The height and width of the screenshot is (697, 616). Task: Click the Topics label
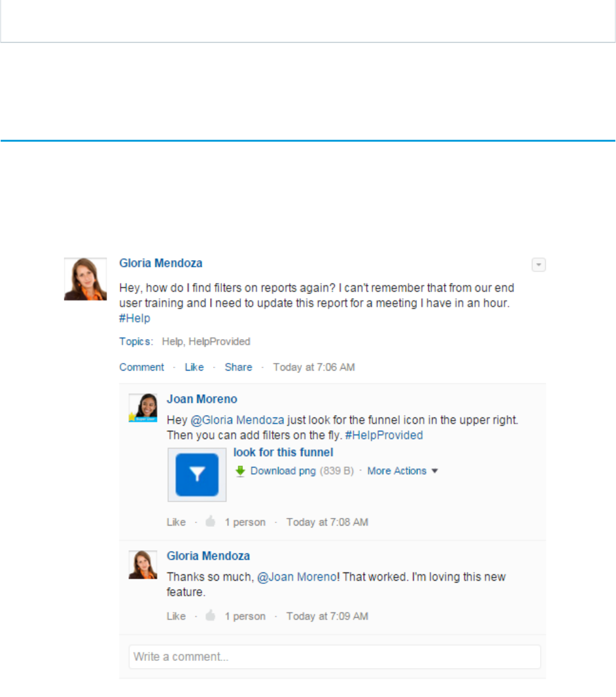[x=136, y=342]
